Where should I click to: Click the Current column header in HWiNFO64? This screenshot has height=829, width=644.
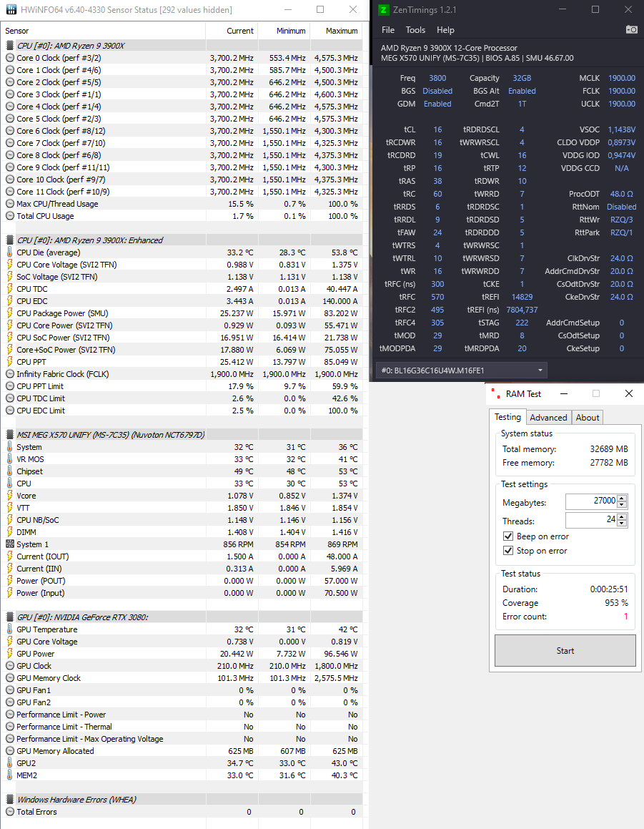pos(232,31)
